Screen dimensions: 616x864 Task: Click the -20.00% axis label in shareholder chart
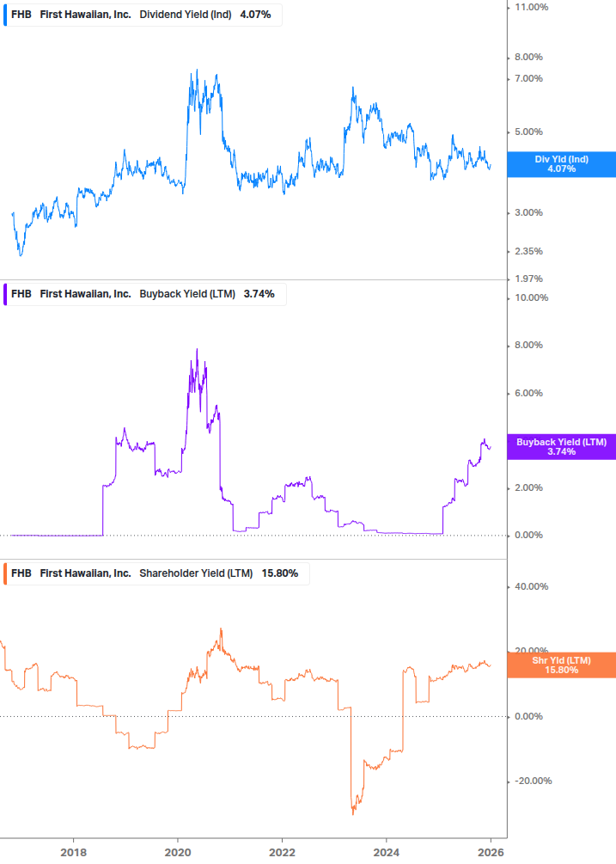(x=533, y=781)
